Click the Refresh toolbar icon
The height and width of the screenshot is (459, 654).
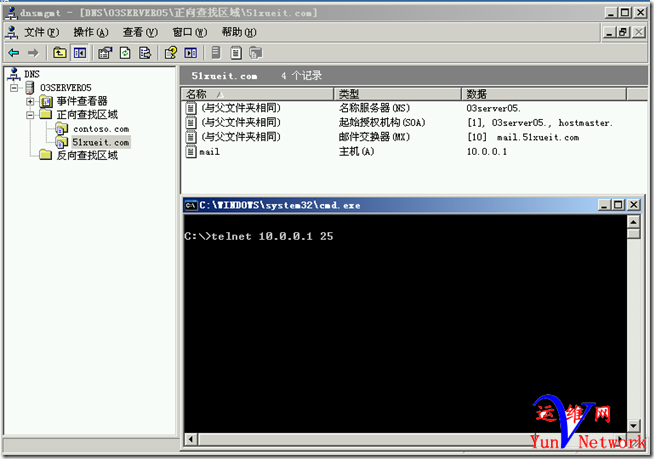(125, 53)
